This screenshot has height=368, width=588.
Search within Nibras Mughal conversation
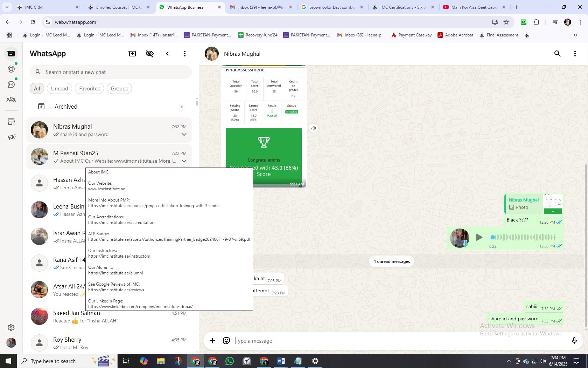coord(558,54)
